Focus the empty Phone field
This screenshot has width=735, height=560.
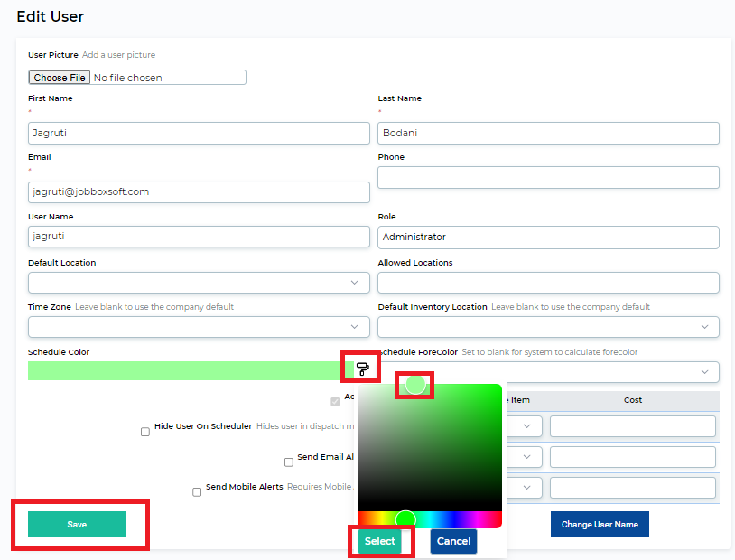tap(548, 177)
